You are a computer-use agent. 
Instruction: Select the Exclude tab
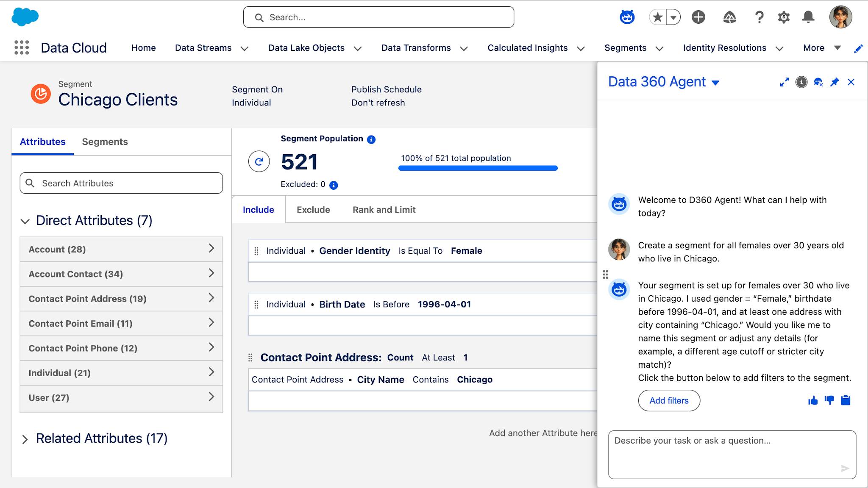(313, 210)
